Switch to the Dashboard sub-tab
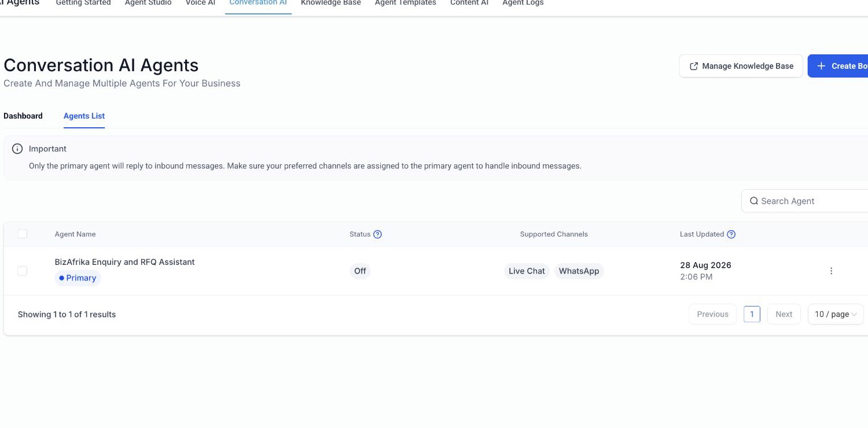This screenshot has height=428, width=868. pos(23,116)
